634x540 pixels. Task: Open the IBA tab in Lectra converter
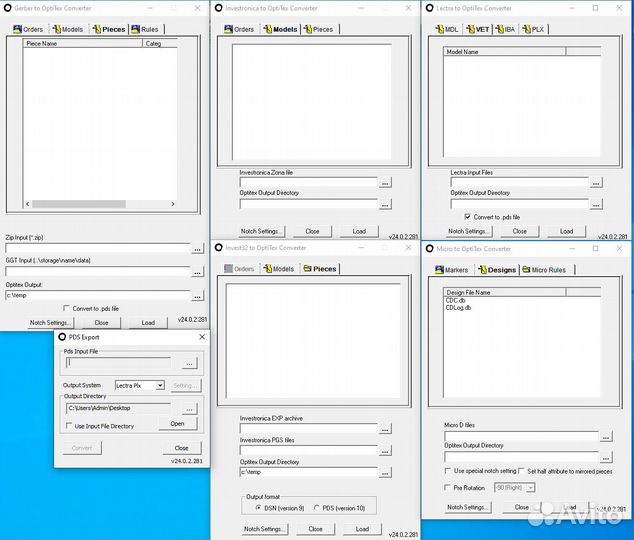tap(506, 29)
